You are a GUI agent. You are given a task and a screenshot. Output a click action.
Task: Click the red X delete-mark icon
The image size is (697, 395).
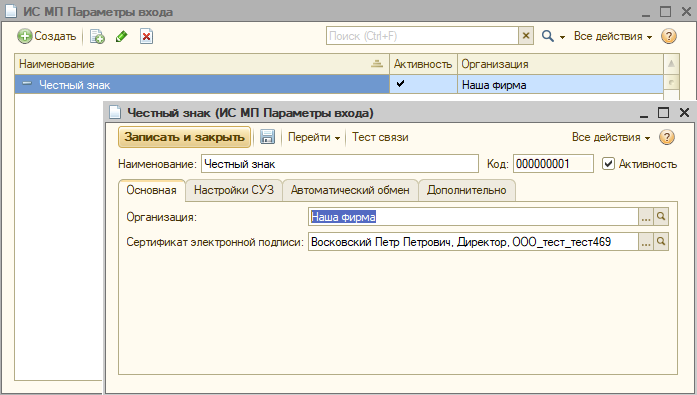pyautogui.click(x=146, y=36)
